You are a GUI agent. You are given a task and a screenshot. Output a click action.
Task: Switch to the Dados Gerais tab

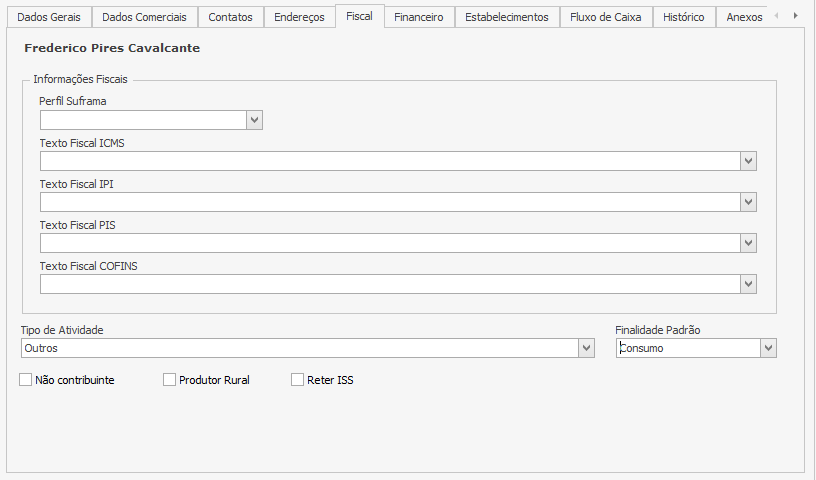point(49,17)
